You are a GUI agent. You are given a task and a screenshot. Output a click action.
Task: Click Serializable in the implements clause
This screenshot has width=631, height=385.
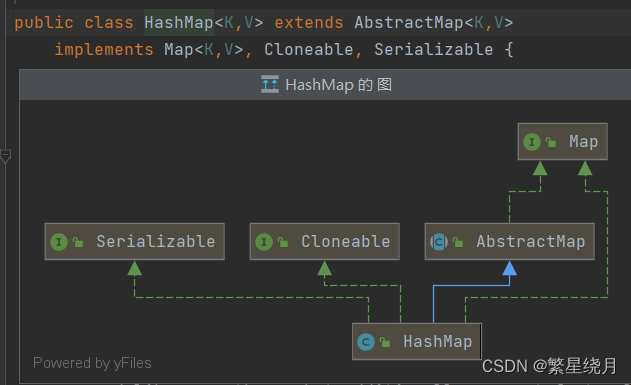433,49
